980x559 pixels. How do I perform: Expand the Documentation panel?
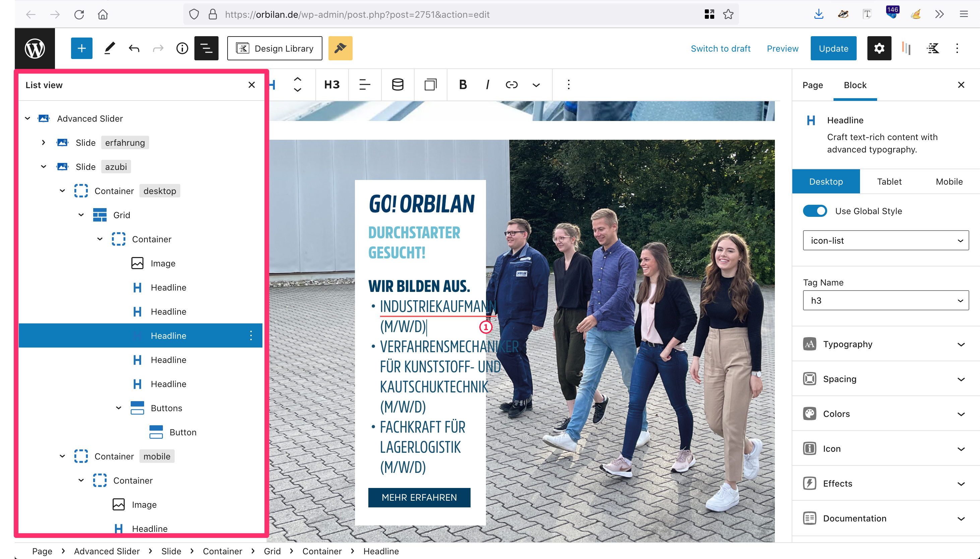pos(885,519)
